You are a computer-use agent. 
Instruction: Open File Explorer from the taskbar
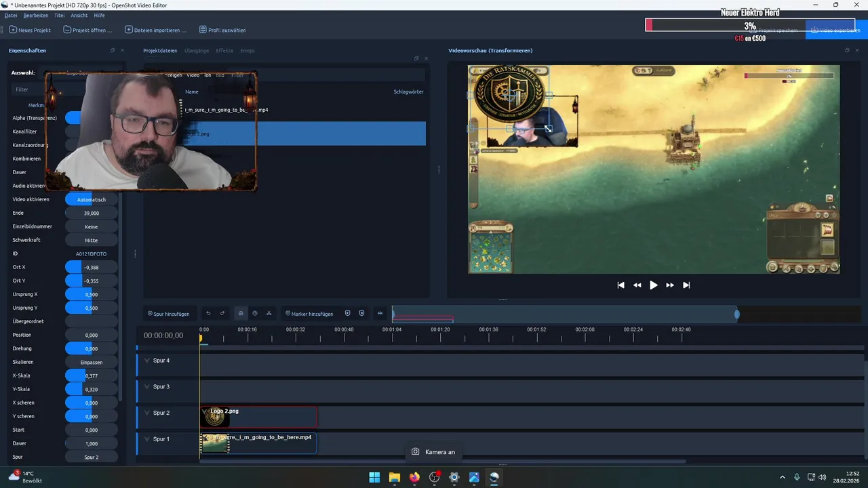pyautogui.click(x=395, y=477)
